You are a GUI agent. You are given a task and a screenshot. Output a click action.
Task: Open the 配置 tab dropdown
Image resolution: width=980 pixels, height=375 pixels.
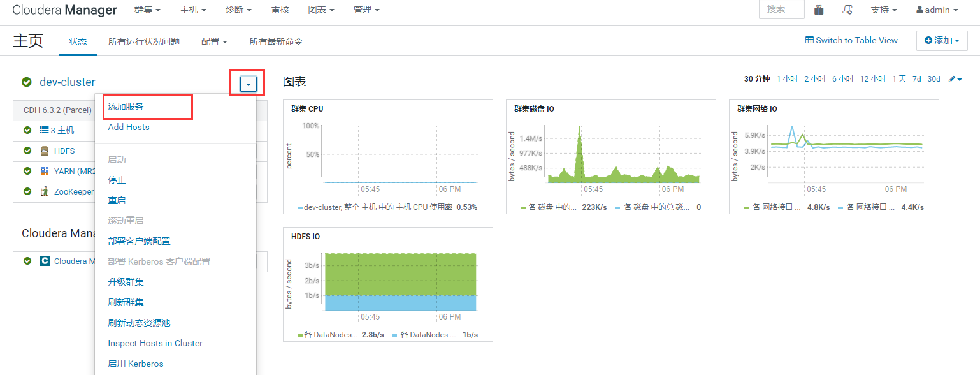coord(214,41)
